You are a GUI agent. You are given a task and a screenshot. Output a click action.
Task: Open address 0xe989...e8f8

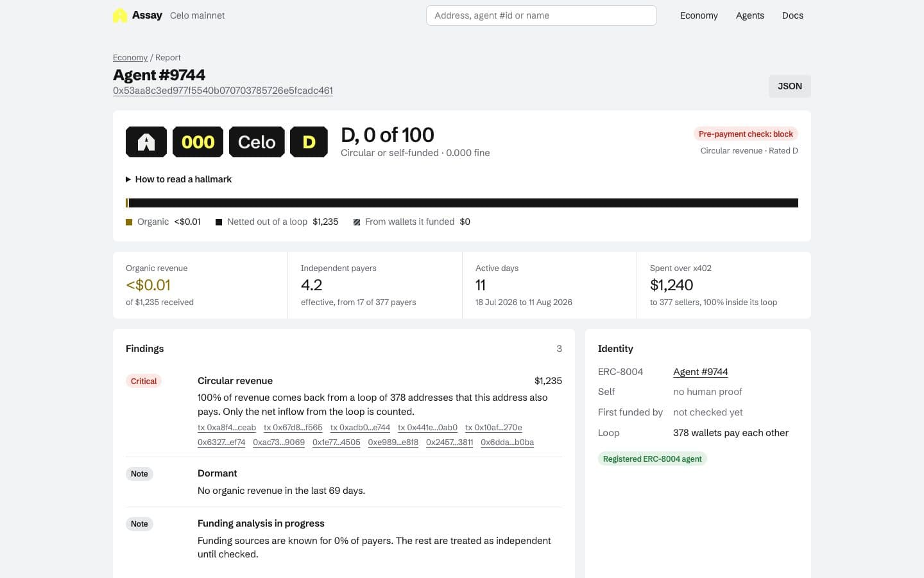point(393,442)
